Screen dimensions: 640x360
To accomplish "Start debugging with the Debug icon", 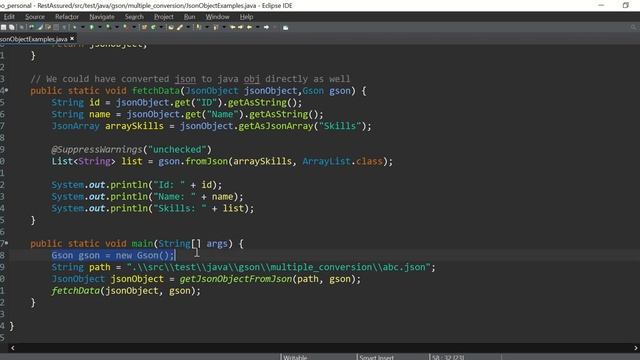I will pyautogui.click(x=74, y=27).
